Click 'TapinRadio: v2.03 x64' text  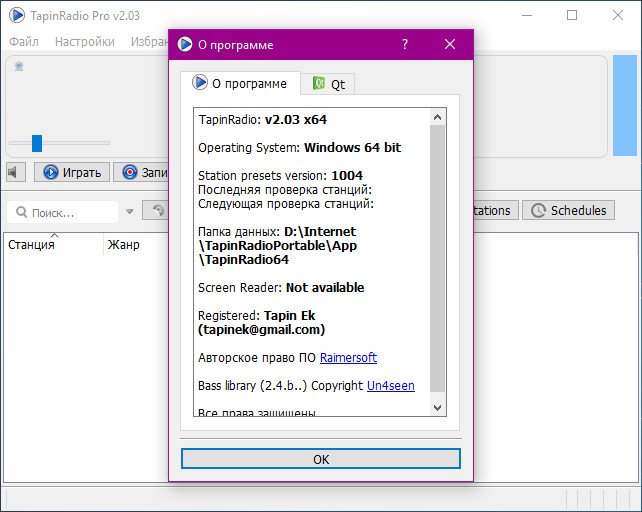(x=262, y=120)
